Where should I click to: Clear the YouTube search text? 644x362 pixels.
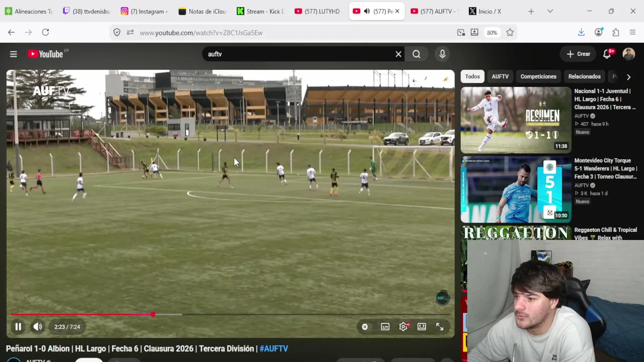pos(398,54)
